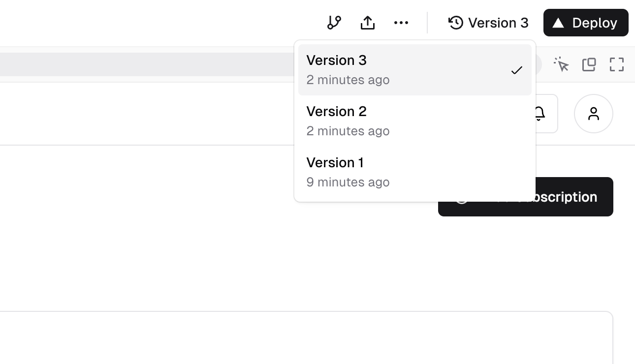Image resolution: width=635 pixels, height=364 pixels.
Task: Restore Version 1 from 9 minutes ago
Action: pos(415,172)
